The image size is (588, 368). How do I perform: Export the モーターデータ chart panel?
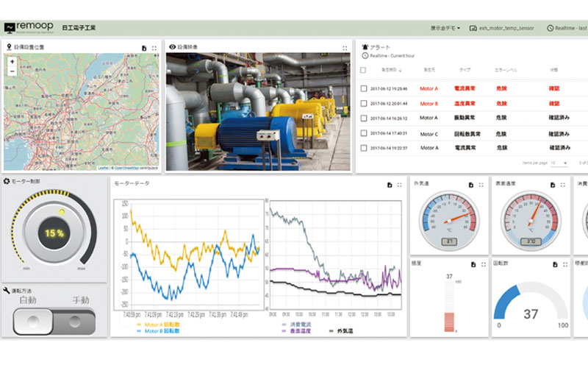pos(389,185)
